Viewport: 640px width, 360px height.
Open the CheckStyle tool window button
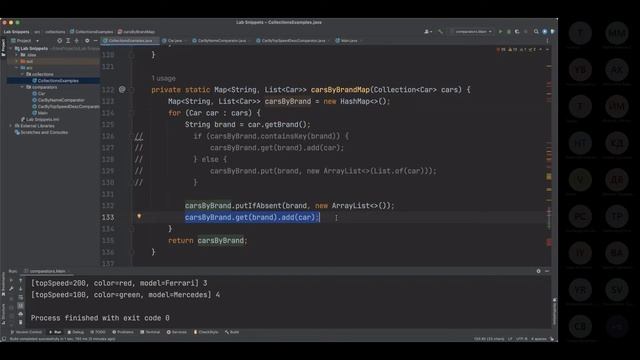click(x=206, y=332)
